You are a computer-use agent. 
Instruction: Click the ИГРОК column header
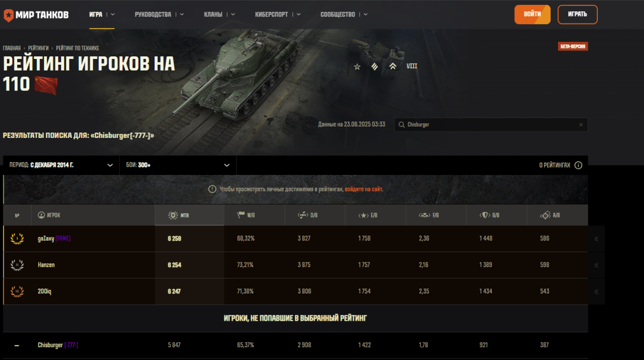coord(93,215)
